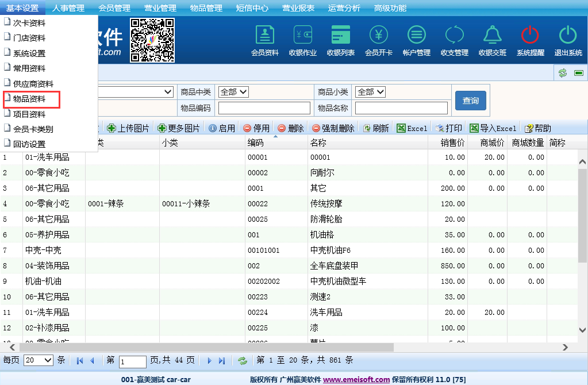
Task: Click the 导入Excel import toolbar button
Action: point(493,128)
